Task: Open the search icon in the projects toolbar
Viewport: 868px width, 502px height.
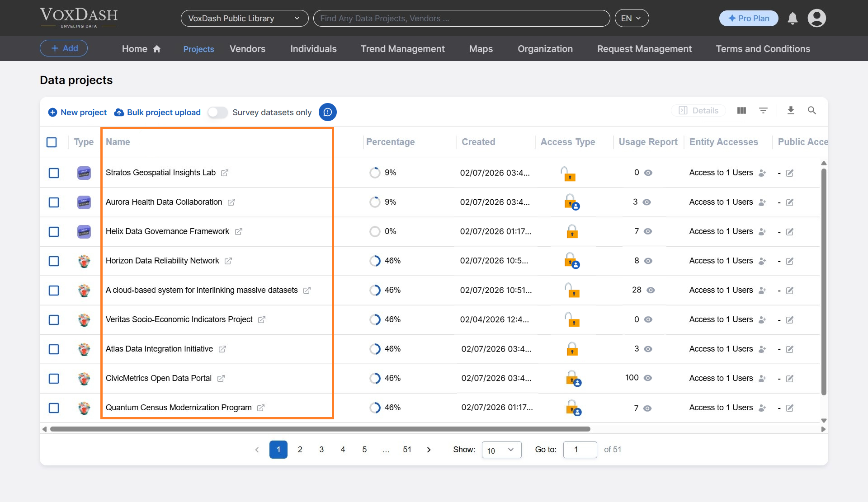Action: pos(812,110)
